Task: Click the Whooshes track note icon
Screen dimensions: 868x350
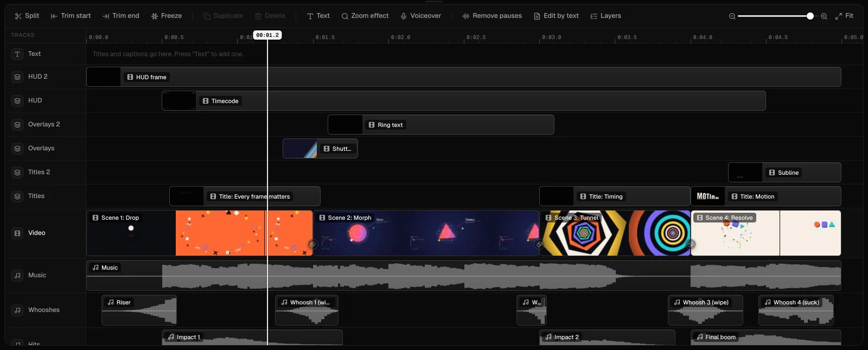Action: point(17,310)
